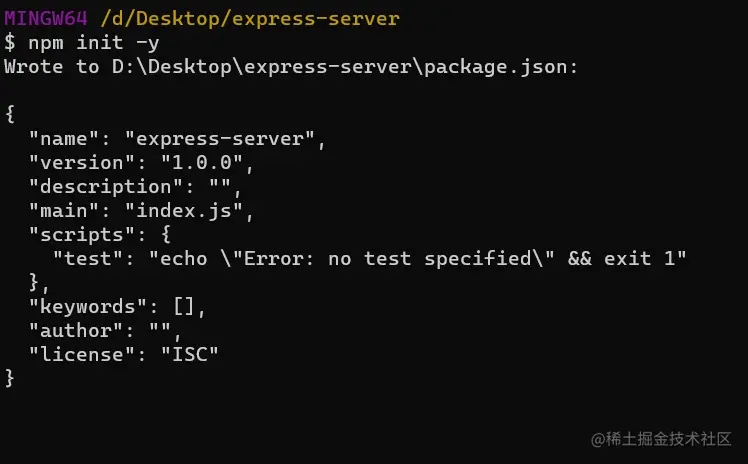Click the MINGW64 prompt label
Viewport: 748px width, 464px height.
click(46, 18)
